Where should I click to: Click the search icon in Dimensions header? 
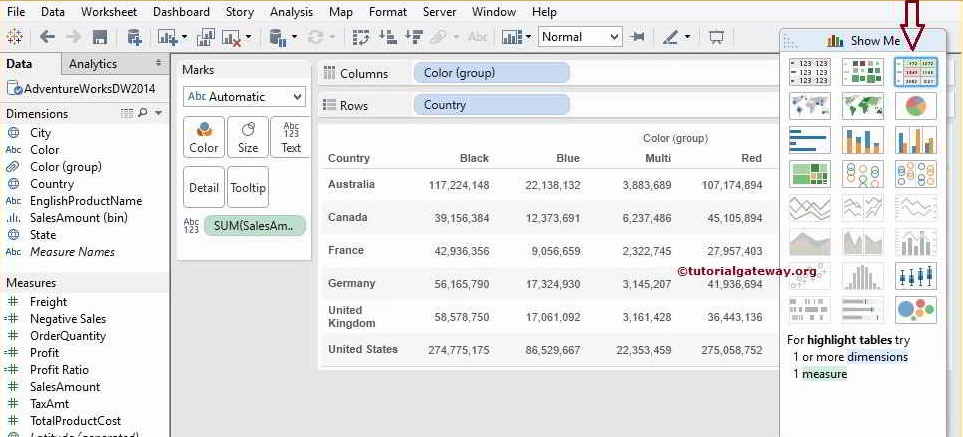point(142,113)
